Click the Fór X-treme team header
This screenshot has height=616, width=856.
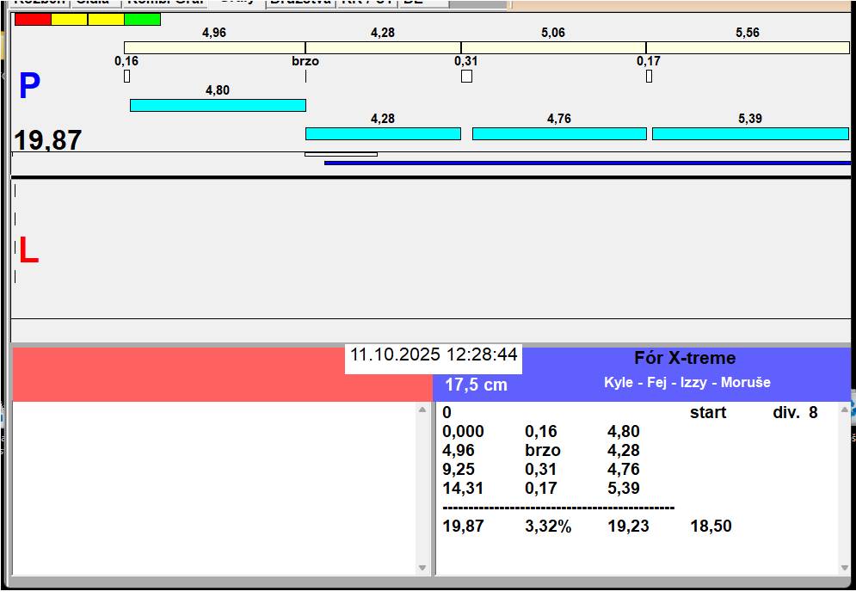coord(685,359)
